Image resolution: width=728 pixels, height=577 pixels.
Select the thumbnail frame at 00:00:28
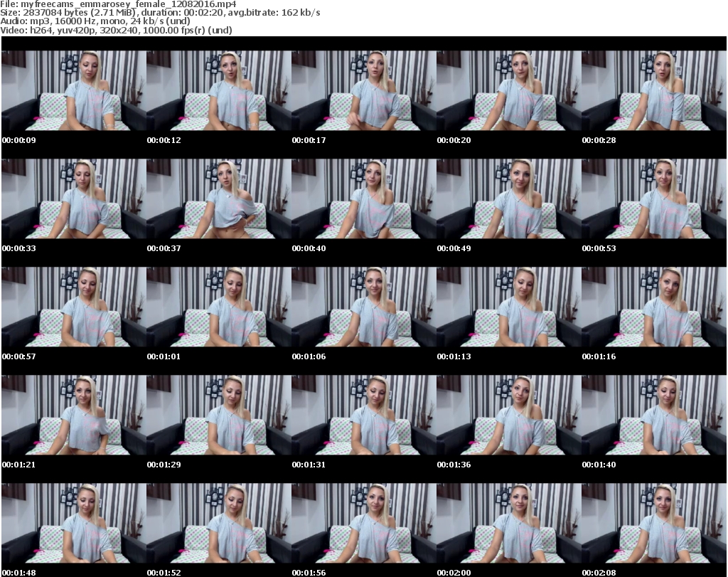pos(654,90)
